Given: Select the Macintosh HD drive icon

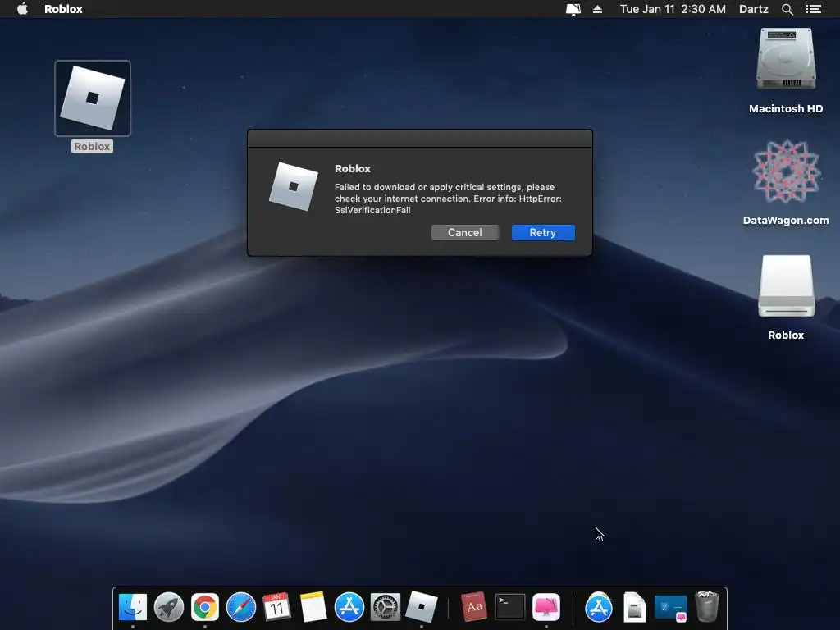Looking at the screenshot, I should pos(786,60).
